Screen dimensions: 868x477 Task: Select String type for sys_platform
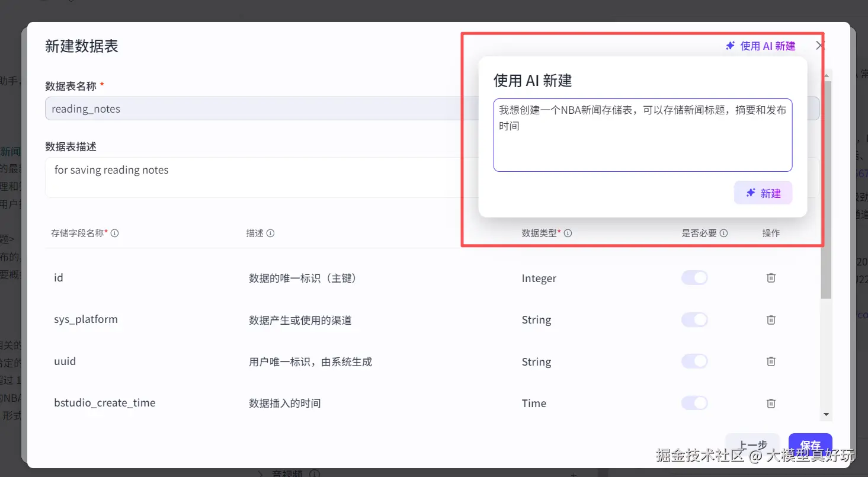coord(536,320)
